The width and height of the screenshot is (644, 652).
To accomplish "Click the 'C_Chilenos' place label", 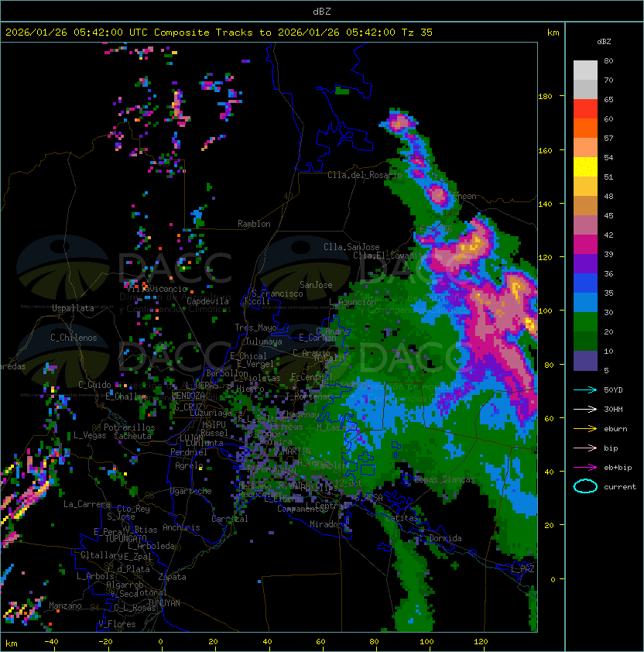I will pyautogui.click(x=74, y=338).
